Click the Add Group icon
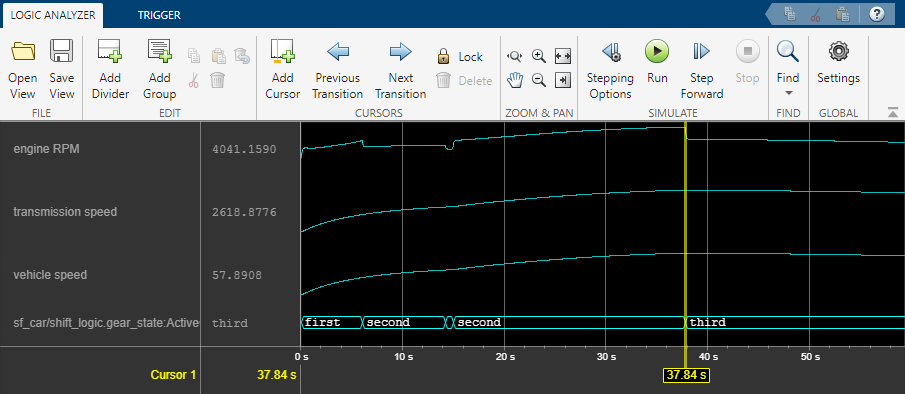The width and height of the screenshot is (905, 394). (160, 51)
